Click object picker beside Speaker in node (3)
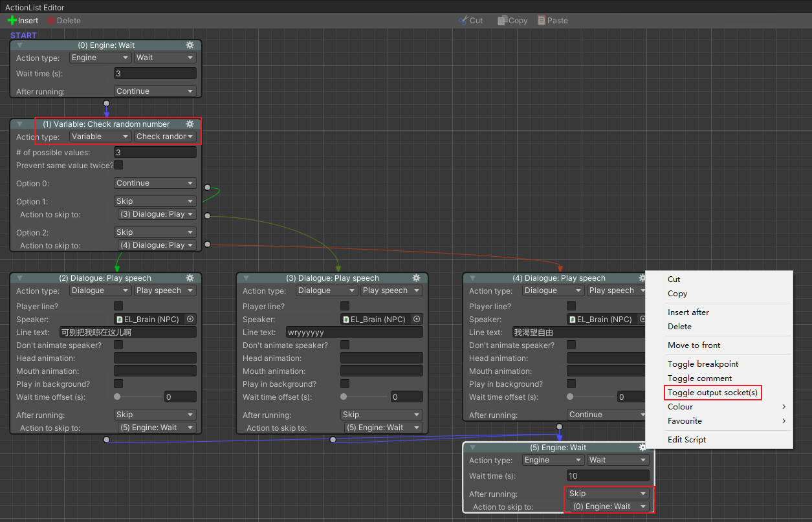Screen dimensions: 812x522 417,319
